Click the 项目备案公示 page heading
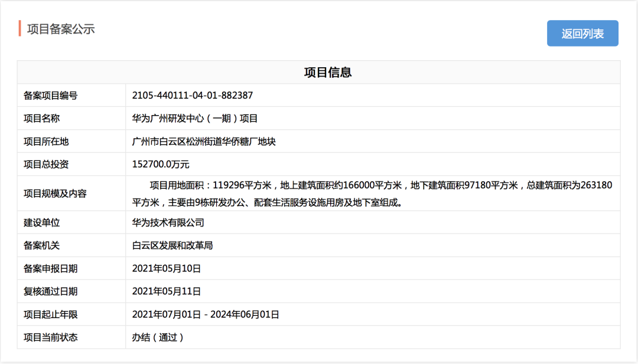This screenshot has height=364, width=638. tap(61, 29)
